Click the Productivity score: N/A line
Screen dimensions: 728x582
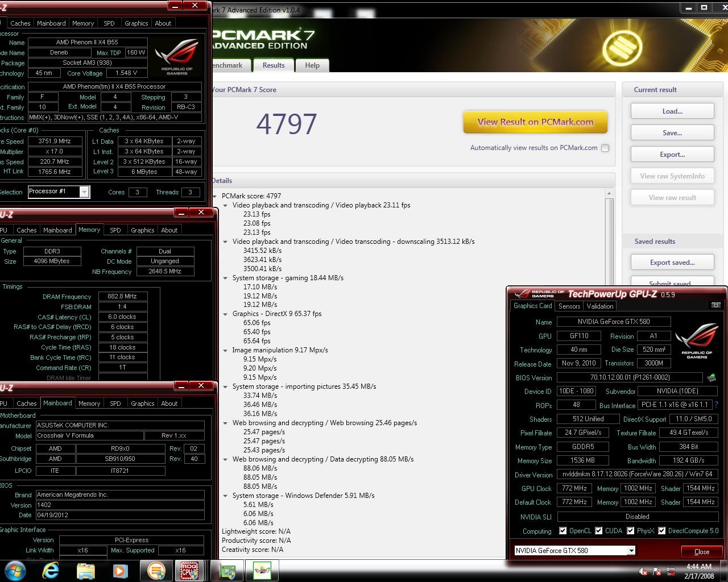coord(257,541)
